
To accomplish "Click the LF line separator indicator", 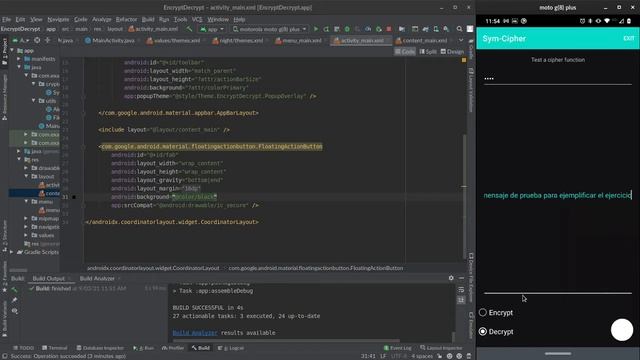I will coord(383,356).
